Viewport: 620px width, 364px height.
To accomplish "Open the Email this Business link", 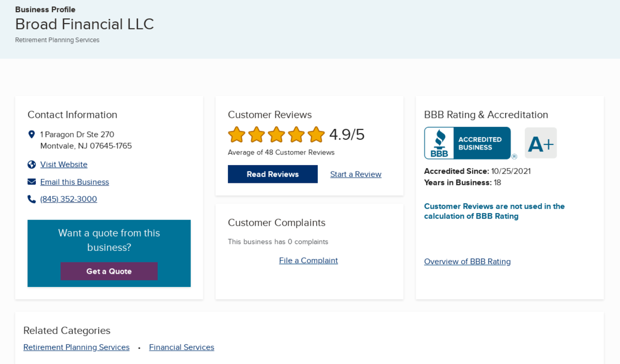I will pyautogui.click(x=75, y=182).
